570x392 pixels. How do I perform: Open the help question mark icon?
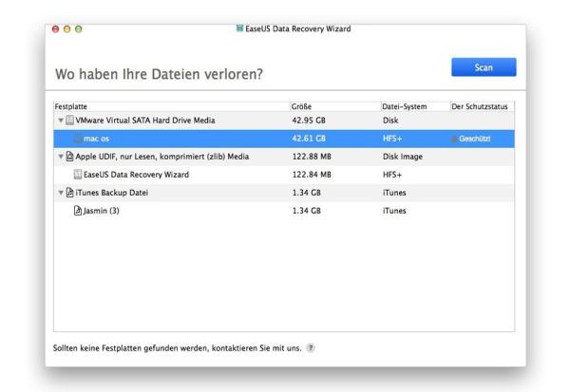(311, 348)
